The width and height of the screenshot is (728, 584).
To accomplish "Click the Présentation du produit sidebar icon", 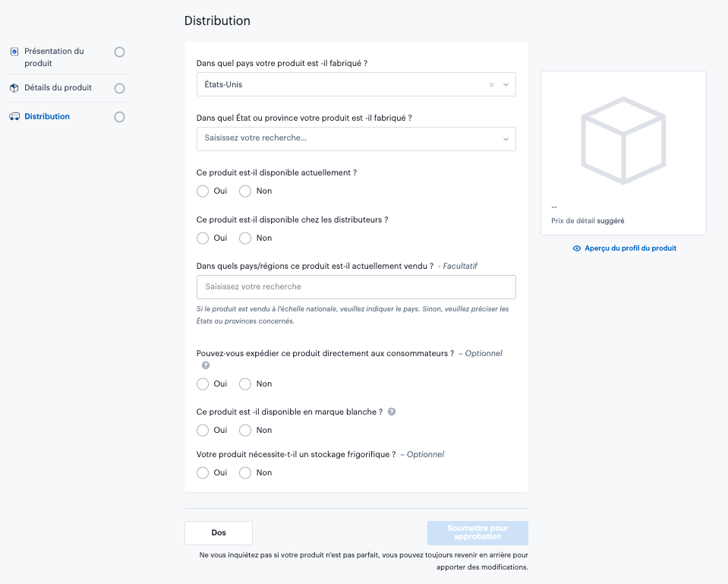I will [14, 52].
